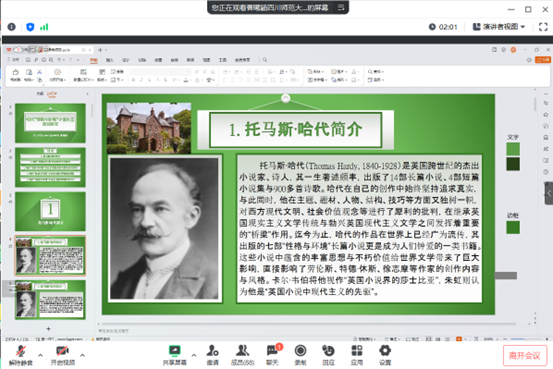553x369 pixels.
Task: Enter fullscreen mode via corner brackets icon
Action: (x=543, y=27)
